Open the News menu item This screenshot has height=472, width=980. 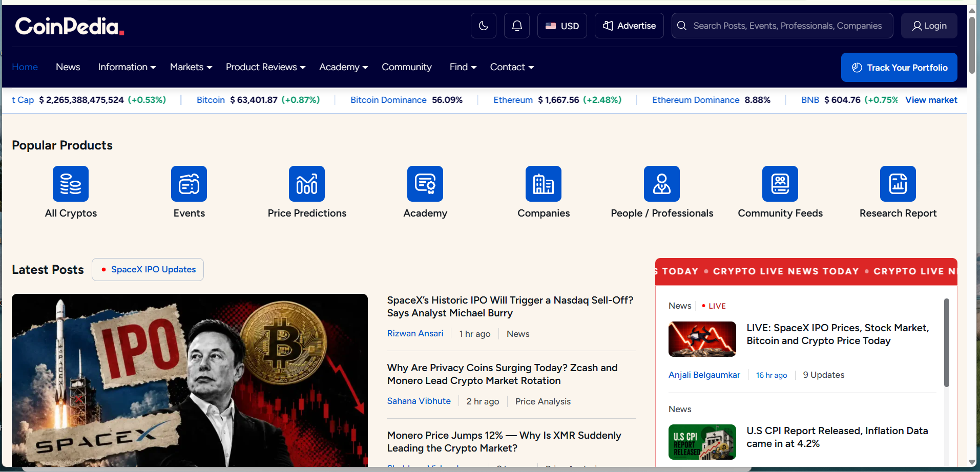point(68,67)
